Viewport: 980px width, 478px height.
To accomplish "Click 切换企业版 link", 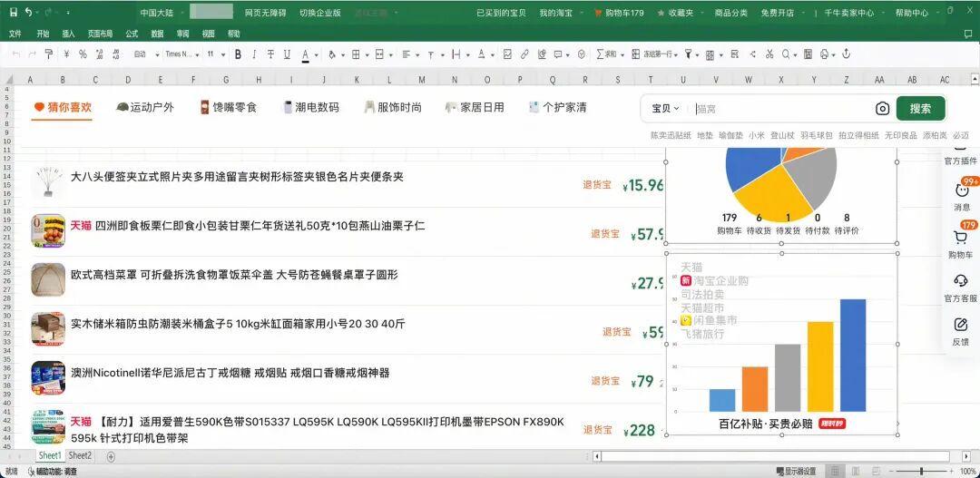I will click(320, 13).
